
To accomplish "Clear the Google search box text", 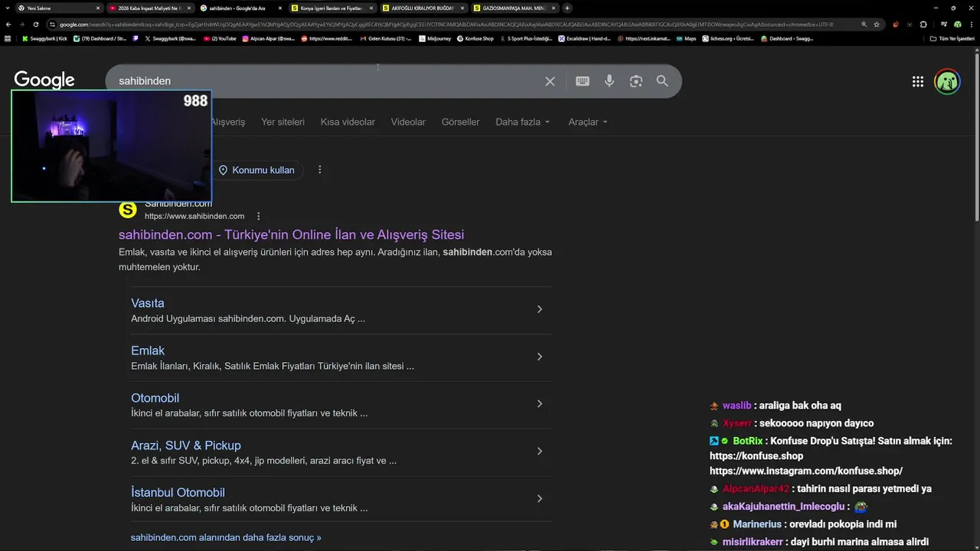I will tap(550, 81).
